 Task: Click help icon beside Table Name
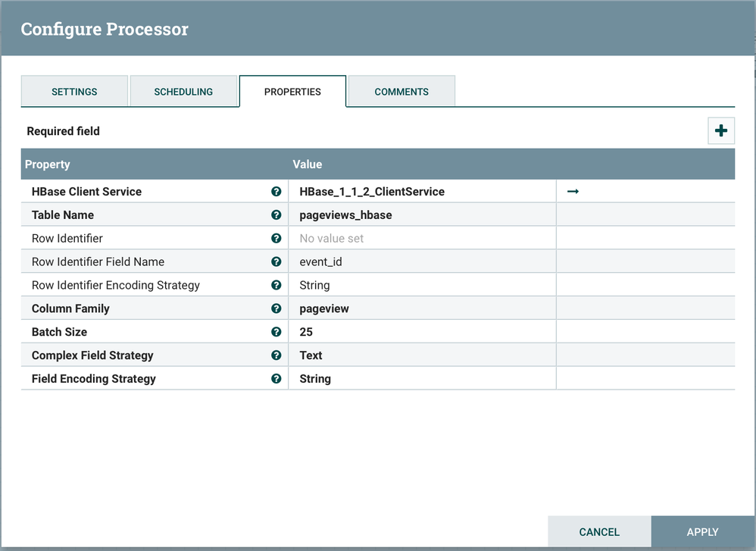coord(276,215)
